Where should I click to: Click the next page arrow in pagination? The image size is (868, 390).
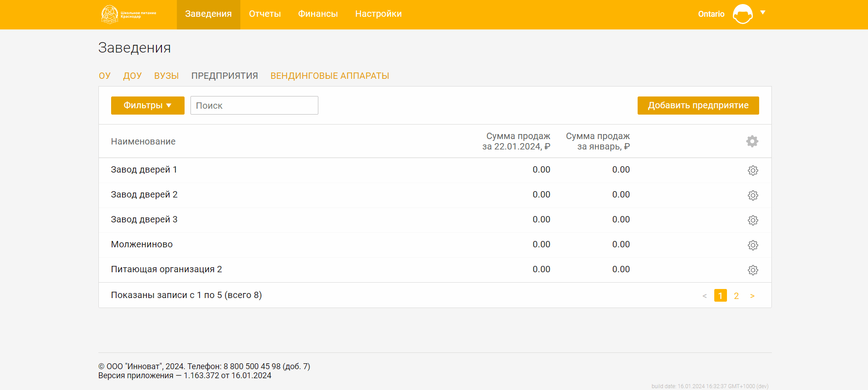[x=752, y=296]
